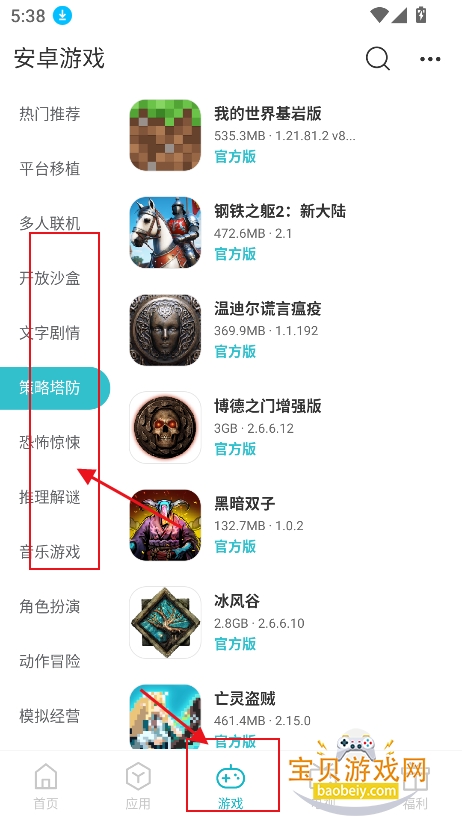This screenshot has width=462, height=821.
Task: Tap the bronze face mask game icon
Action: coord(165,330)
